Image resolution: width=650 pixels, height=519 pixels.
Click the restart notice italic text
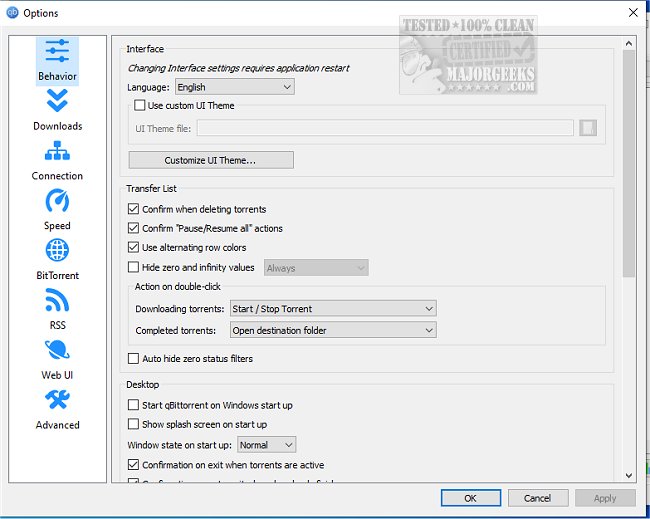click(238, 68)
